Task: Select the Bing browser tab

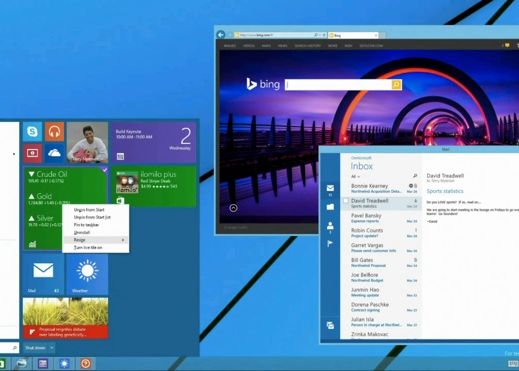Action: pyautogui.click(x=353, y=35)
